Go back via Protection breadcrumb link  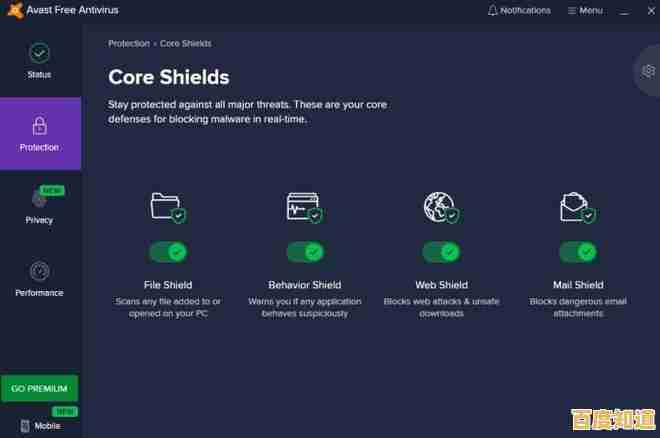click(x=128, y=44)
